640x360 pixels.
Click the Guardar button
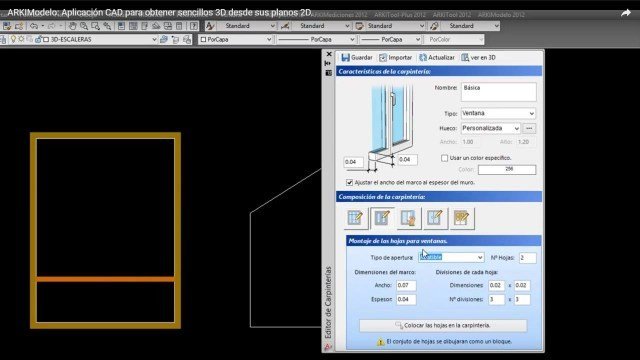357,58
